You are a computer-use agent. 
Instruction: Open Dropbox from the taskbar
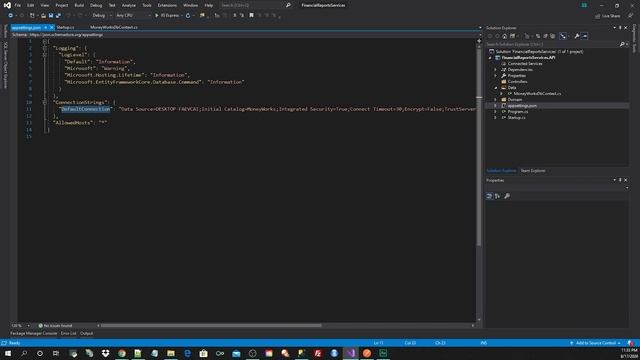point(105,353)
